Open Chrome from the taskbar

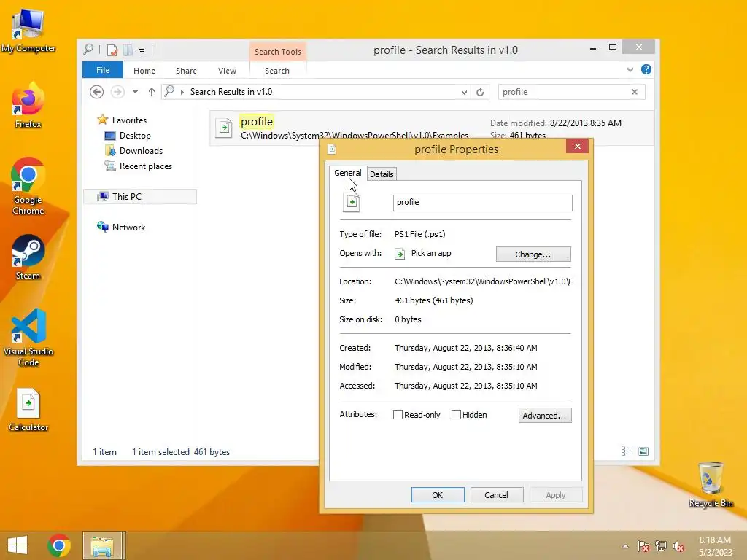(x=59, y=545)
